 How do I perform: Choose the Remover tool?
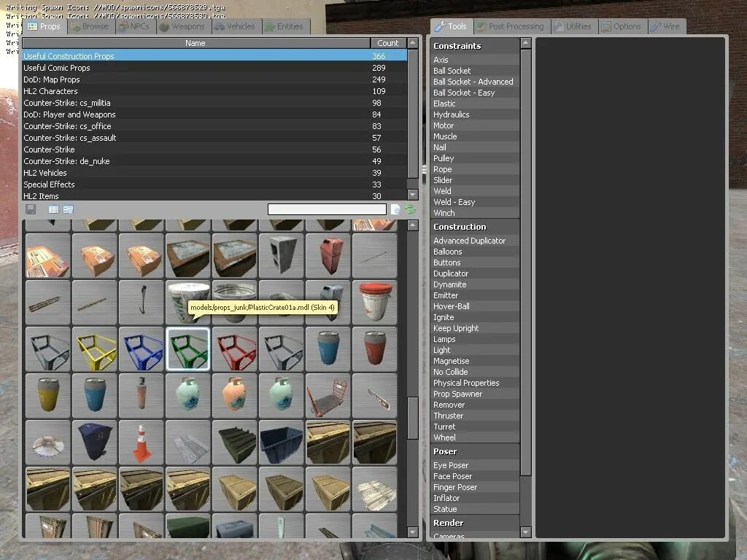tap(474, 405)
